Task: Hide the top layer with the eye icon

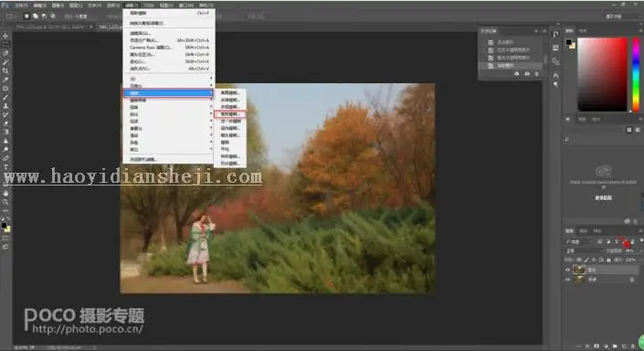Action: pyautogui.click(x=567, y=270)
